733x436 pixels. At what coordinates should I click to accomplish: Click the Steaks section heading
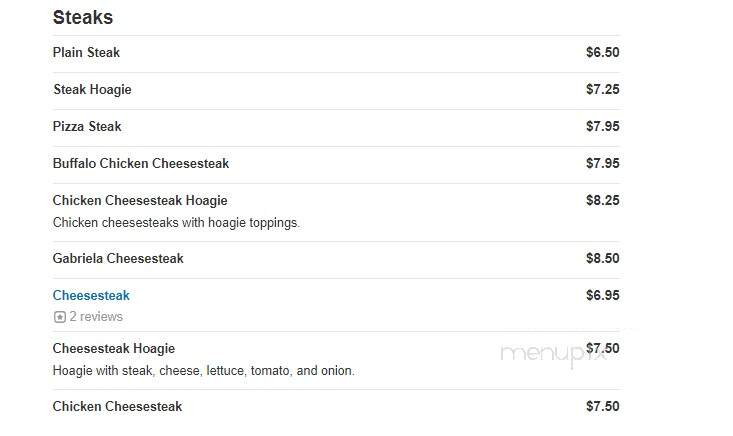[83, 18]
